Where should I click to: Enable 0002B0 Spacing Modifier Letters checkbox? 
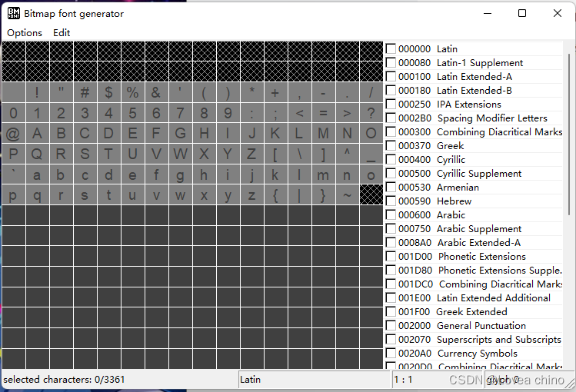[x=391, y=118]
